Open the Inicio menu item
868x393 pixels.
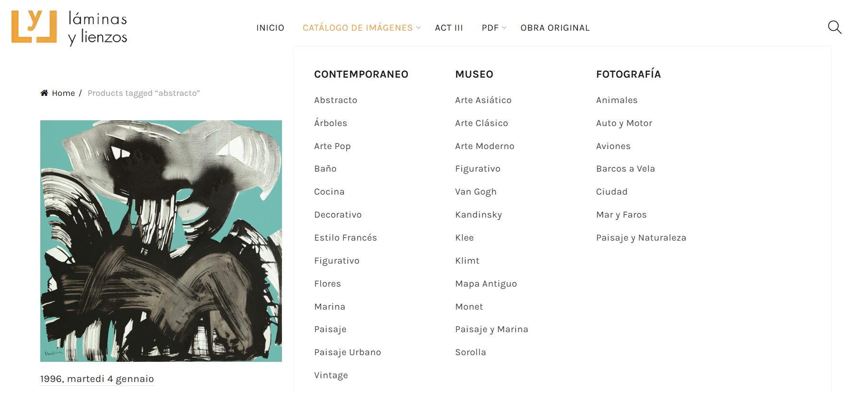coord(270,28)
